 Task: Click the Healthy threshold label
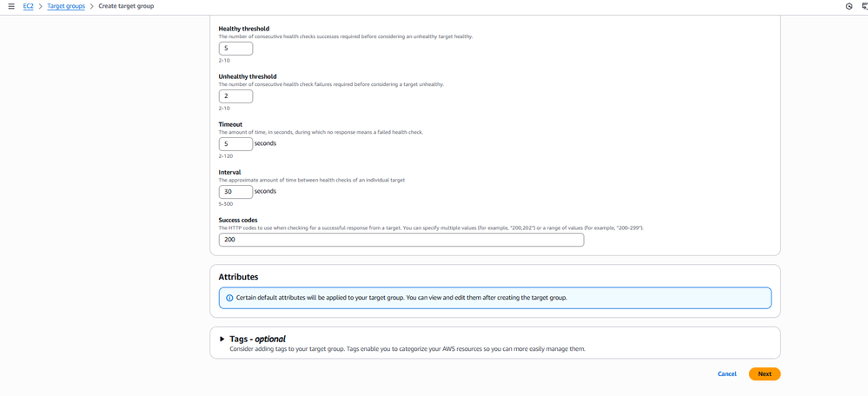pyautogui.click(x=243, y=29)
